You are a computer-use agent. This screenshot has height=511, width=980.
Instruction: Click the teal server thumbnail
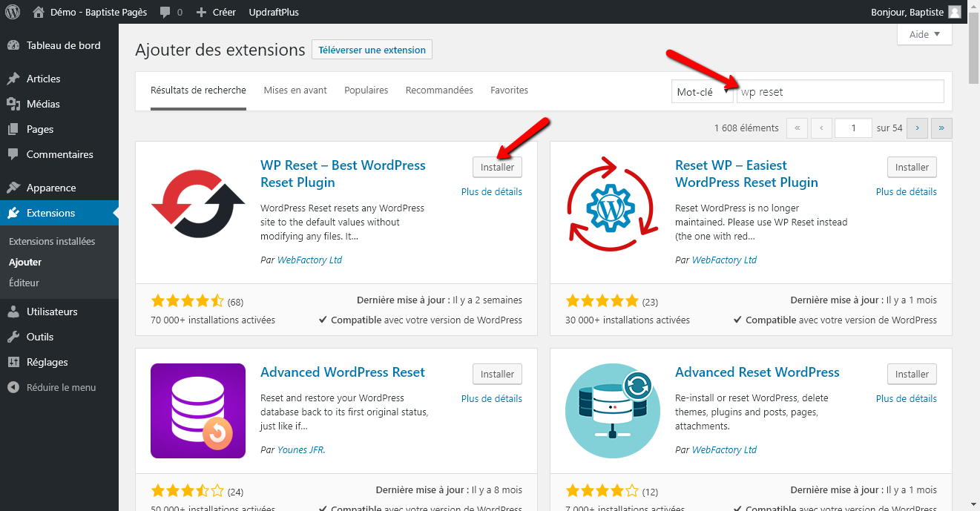pyautogui.click(x=613, y=411)
